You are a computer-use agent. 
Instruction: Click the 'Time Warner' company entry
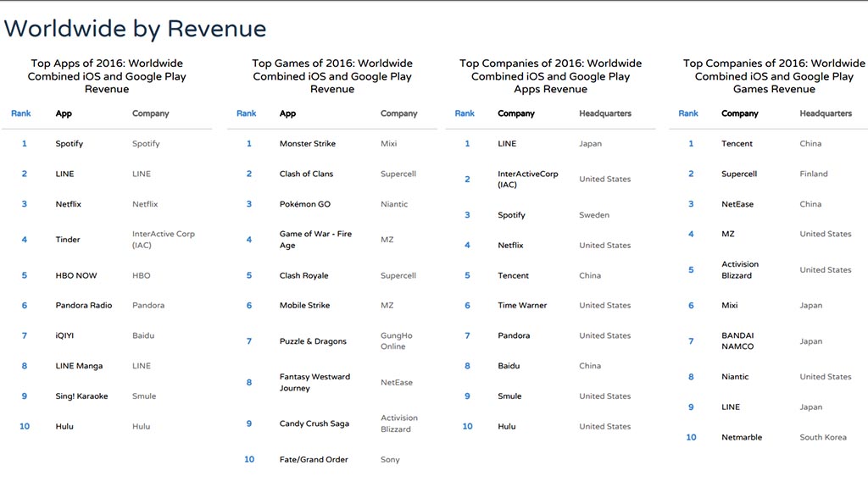(x=522, y=306)
